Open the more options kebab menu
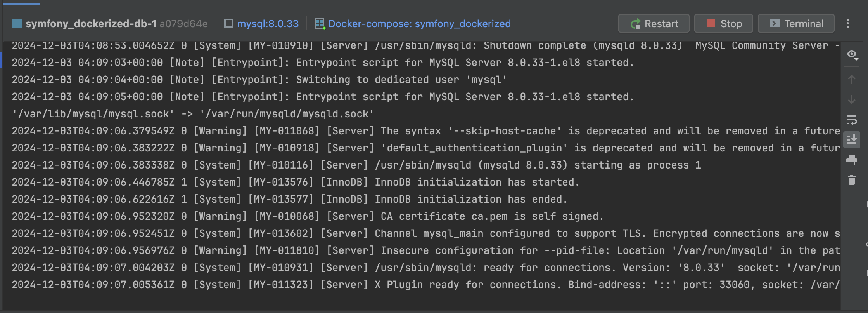This screenshot has width=868, height=313. pyautogui.click(x=848, y=24)
